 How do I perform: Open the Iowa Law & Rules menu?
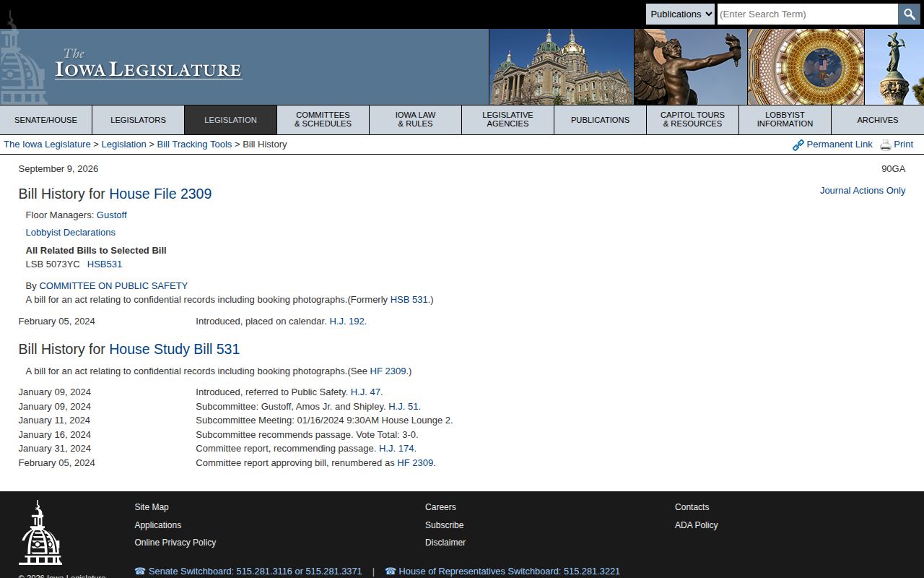pos(416,120)
